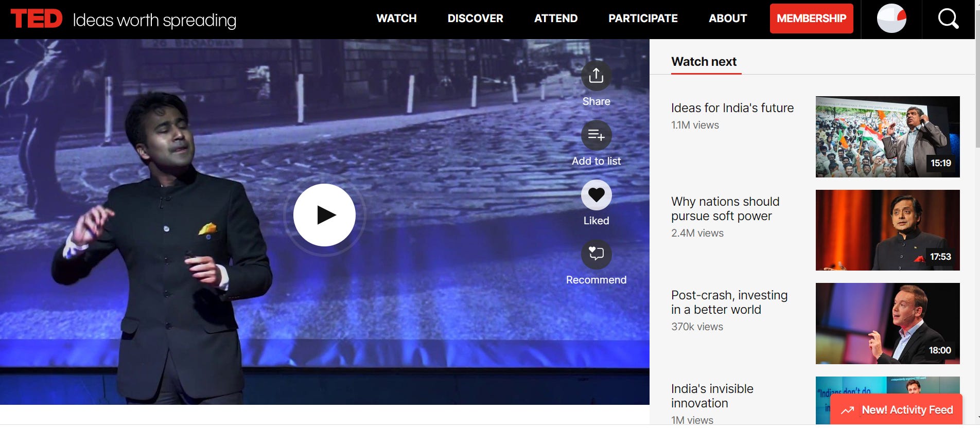Open the ATTEND menu
The width and height of the screenshot is (980, 429).
(x=556, y=19)
